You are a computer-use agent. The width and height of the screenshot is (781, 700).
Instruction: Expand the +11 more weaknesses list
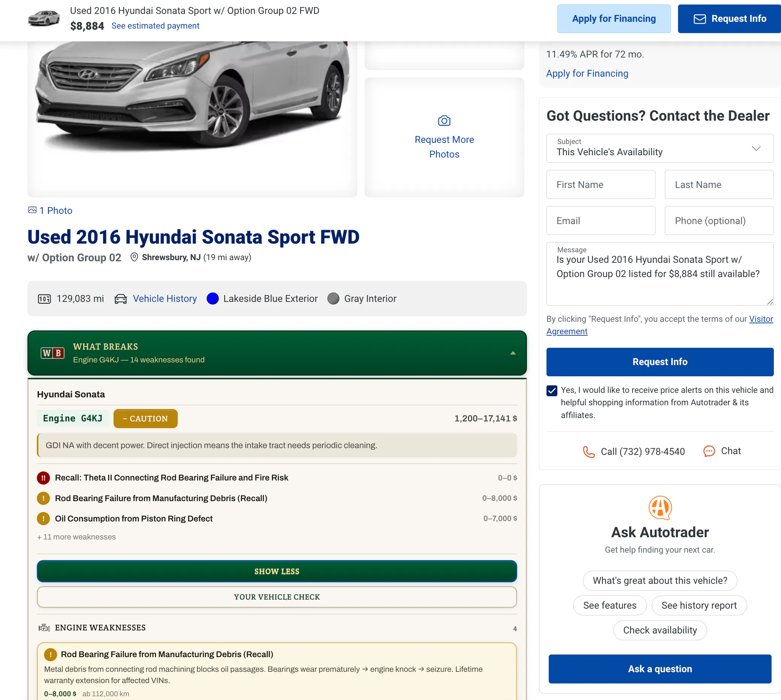77,537
